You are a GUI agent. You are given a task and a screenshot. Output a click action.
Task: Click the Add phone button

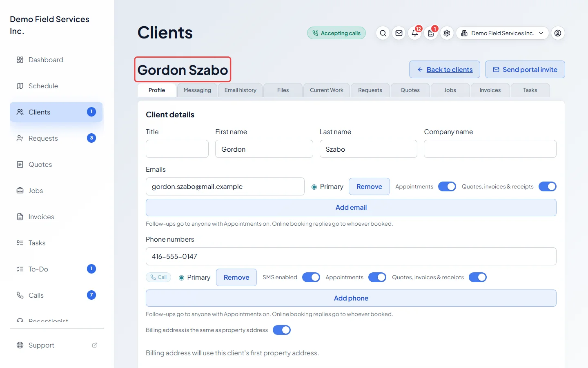(x=351, y=298)
